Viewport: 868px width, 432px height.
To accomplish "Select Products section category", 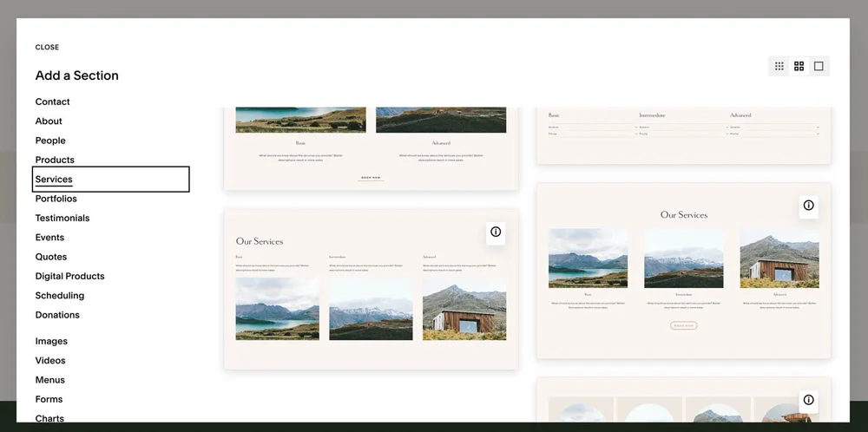I will point(55,160).
